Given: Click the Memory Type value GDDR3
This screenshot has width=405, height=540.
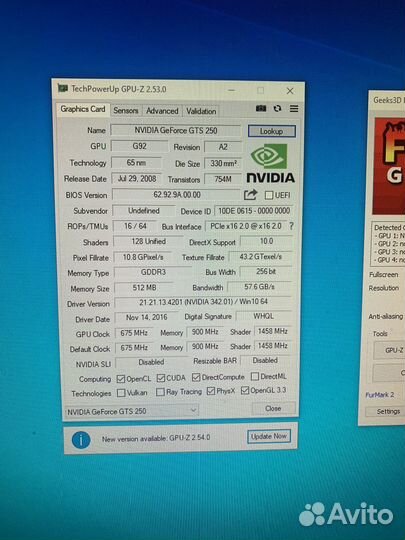Looking at the screenshot, I should (x=153, y=272).
